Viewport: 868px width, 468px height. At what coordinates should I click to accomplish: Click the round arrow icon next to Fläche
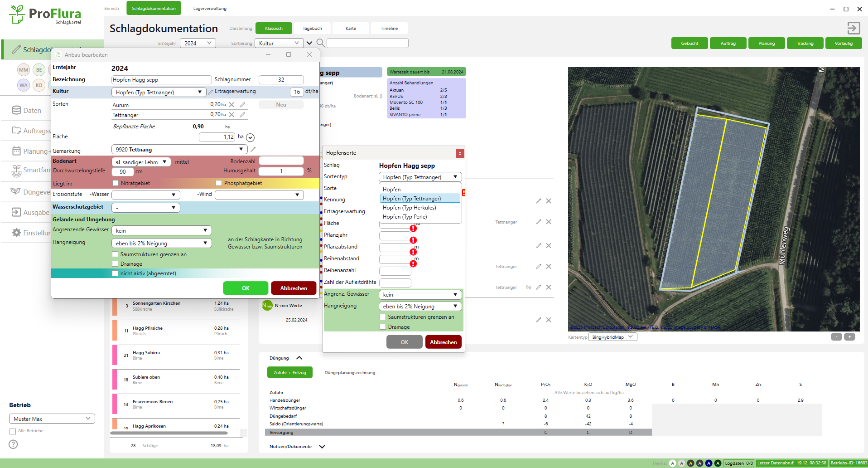click(x=251, y=137)
